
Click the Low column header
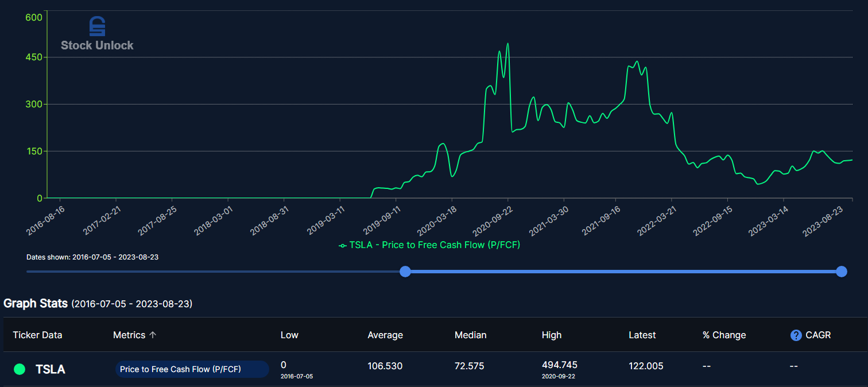pyautogui.click(x=289, y=335)
